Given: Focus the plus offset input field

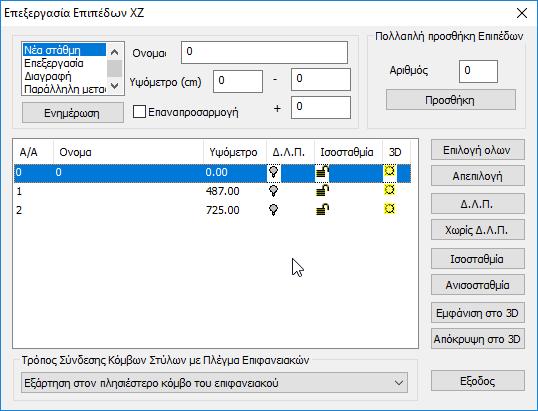Looking at the screenshot, I should (x=321, y=107).
